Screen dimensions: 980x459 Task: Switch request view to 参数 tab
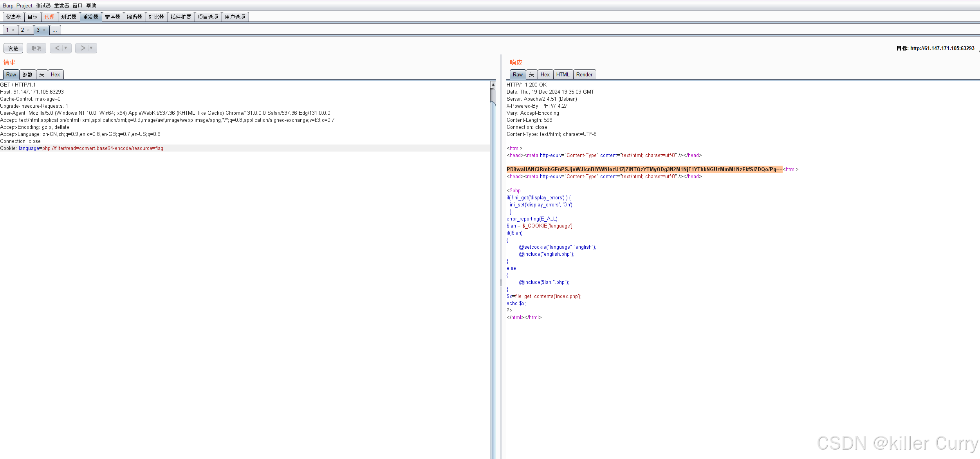point(27,74)
